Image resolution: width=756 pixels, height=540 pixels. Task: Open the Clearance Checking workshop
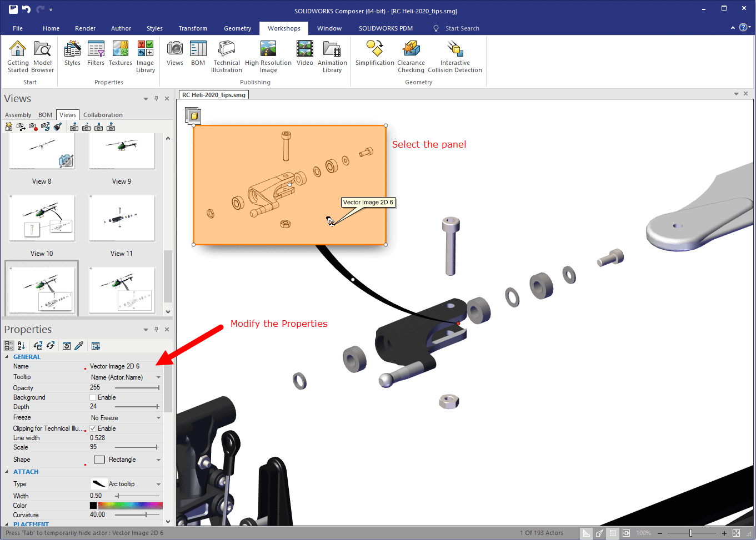[x=411, y=56]
